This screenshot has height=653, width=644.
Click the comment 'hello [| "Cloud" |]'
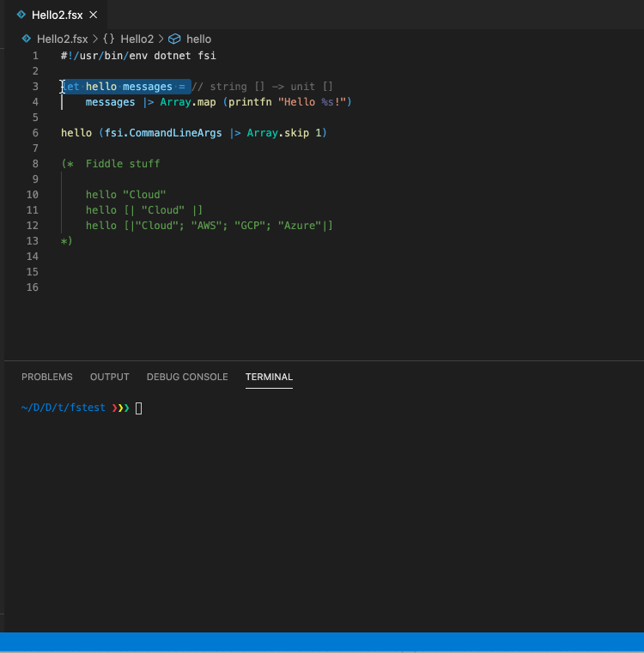[x=144, y=210]
